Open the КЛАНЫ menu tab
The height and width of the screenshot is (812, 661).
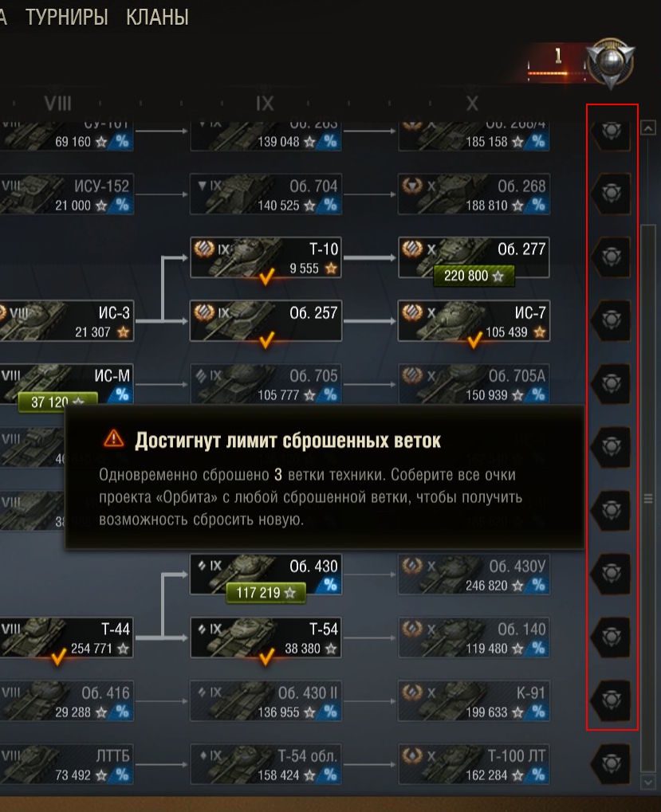click(158, 17)
